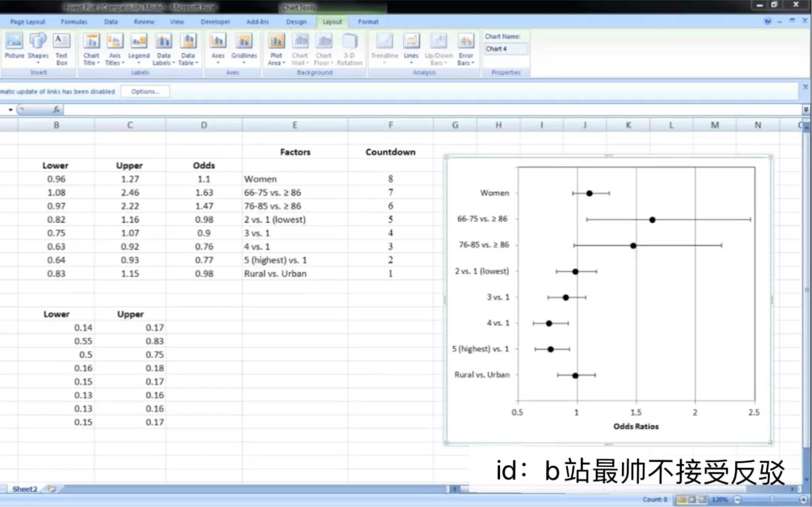The height and width of the screenshot is (507, 812).
Task: Open Chart Title options
Action: tap(91, 49)
